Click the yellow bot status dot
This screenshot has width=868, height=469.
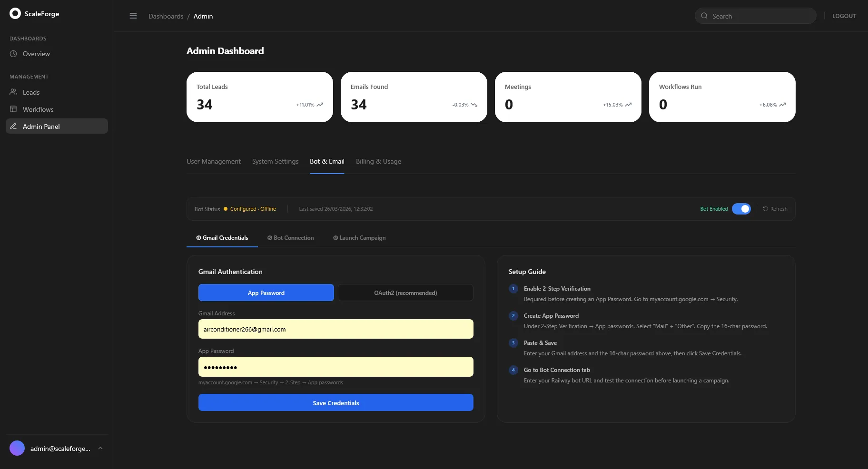pos(226,209)
